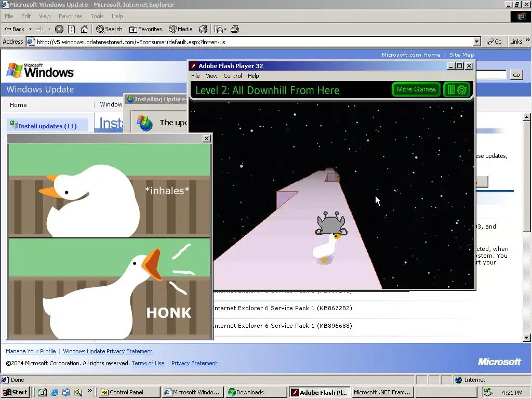Pause the game with pause icon
The width and height of the screenshot is (532, 399).
click(x=451, y=89)
